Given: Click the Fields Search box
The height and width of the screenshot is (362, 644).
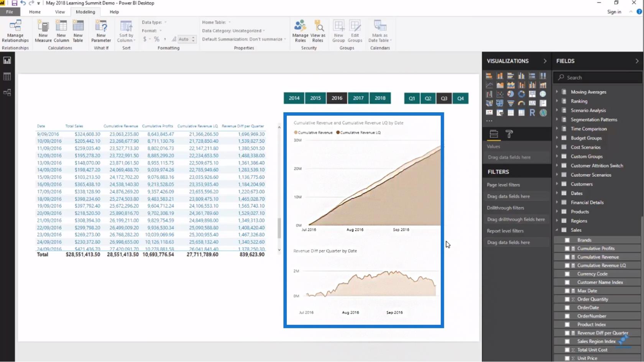Looking at the screenshot, I should (x=598, y=77).
